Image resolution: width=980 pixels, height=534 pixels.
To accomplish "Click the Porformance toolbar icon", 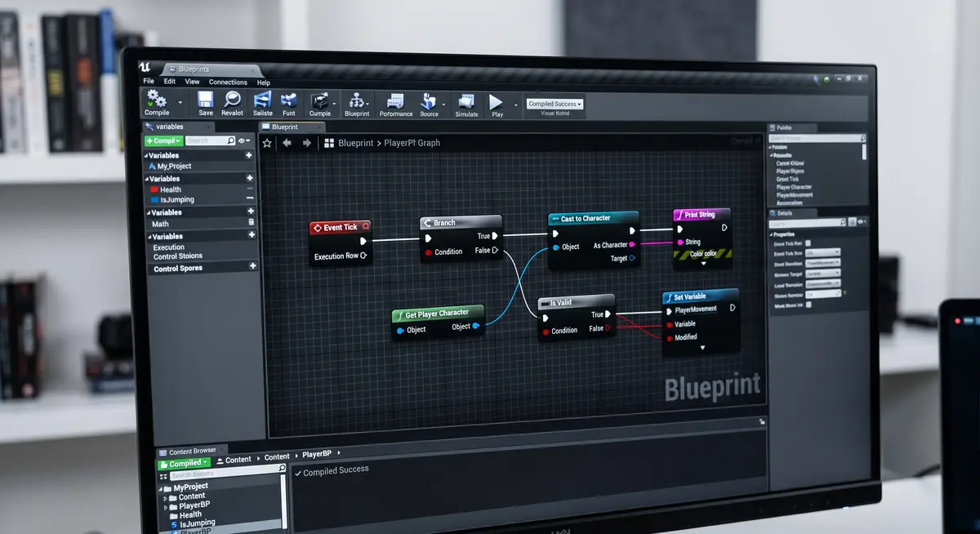I will click(x=395, y=101).
